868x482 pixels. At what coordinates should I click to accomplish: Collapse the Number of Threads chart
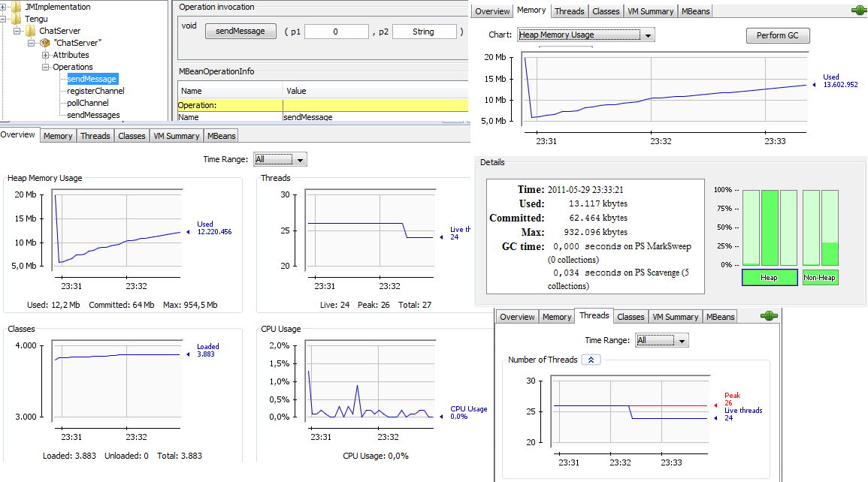tap(591, 360)
